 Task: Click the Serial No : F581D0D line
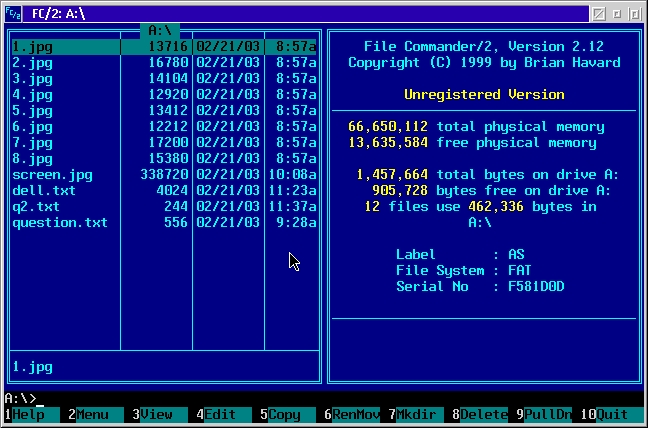tap(480, 286)
